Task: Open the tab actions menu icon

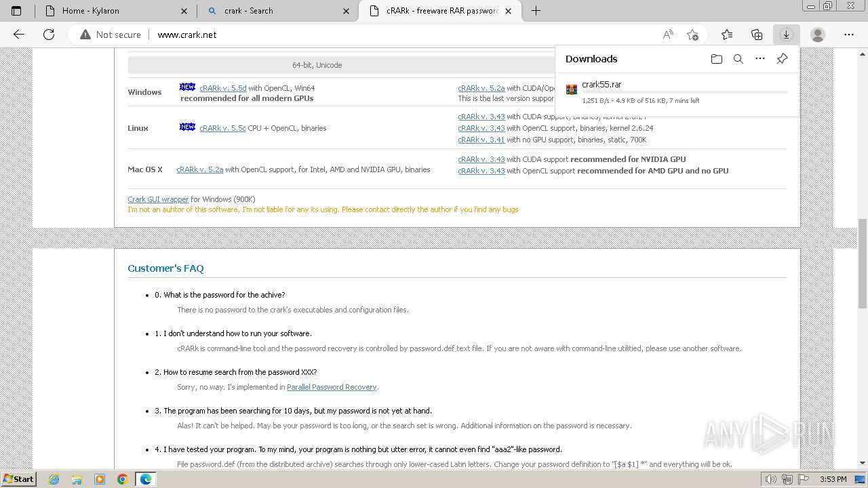Action: click(16, 11)
